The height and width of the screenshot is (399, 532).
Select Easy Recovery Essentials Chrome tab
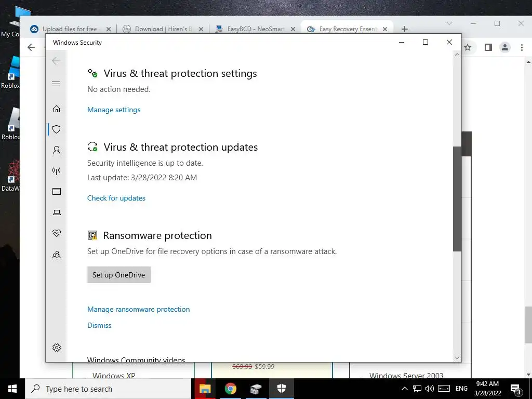pos(347,29)
